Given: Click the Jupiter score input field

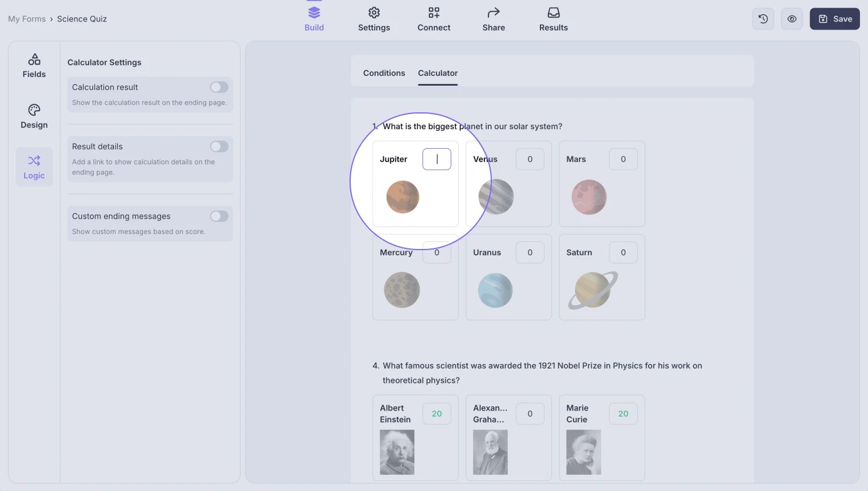Looking at the screenshot, I should [x=437, y=159].
